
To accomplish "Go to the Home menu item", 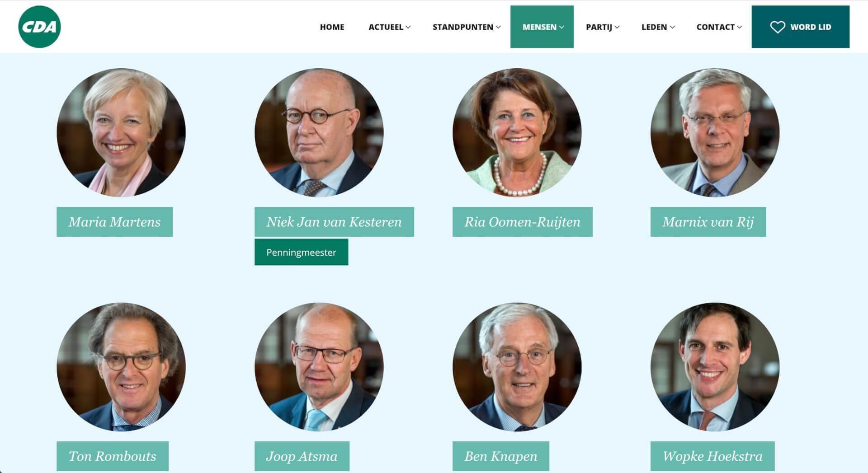I will [x=332, y=27].
